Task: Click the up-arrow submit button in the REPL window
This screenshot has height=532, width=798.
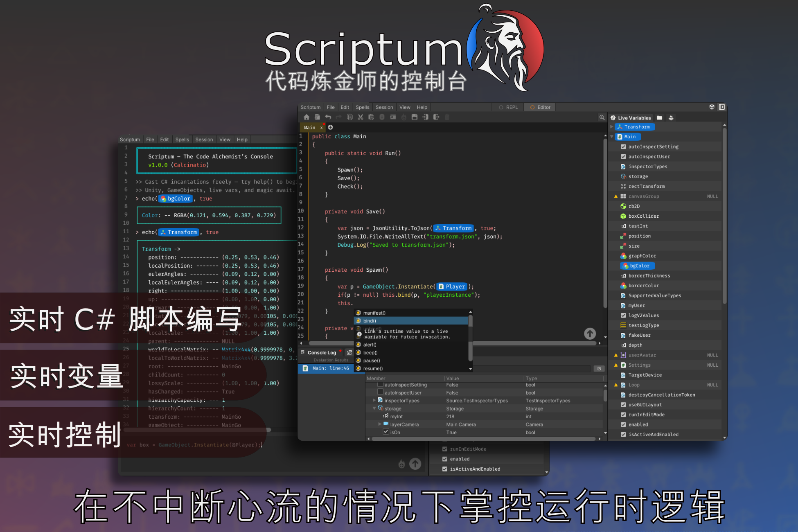Action: pyautogui.click(x=415, y=464)
